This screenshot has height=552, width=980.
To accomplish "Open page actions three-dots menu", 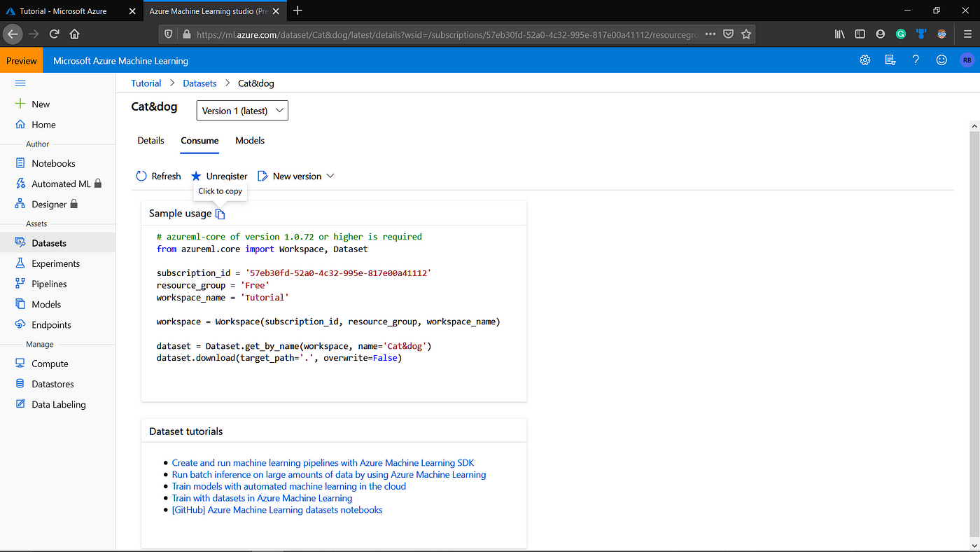I will [710, 34].
